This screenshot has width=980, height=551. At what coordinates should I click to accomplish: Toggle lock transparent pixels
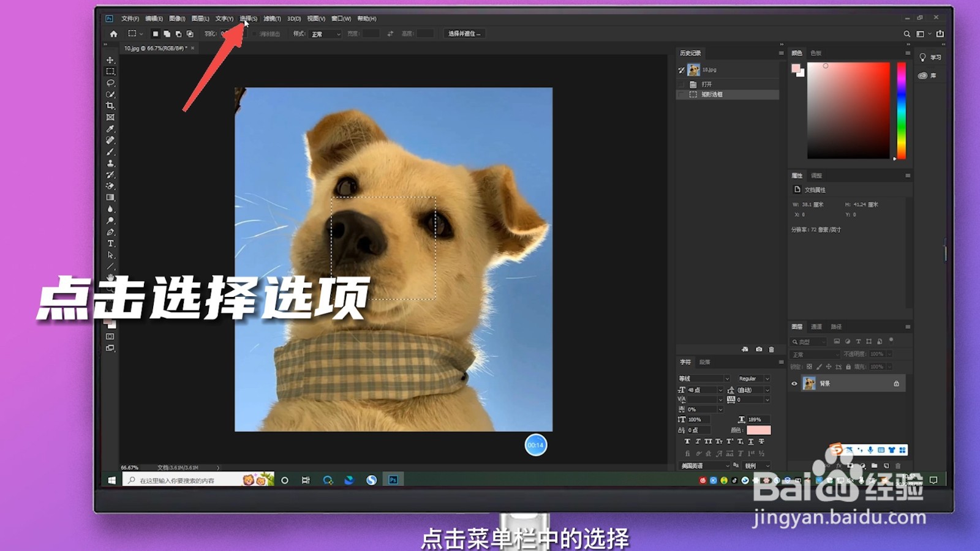click(809, 367)
